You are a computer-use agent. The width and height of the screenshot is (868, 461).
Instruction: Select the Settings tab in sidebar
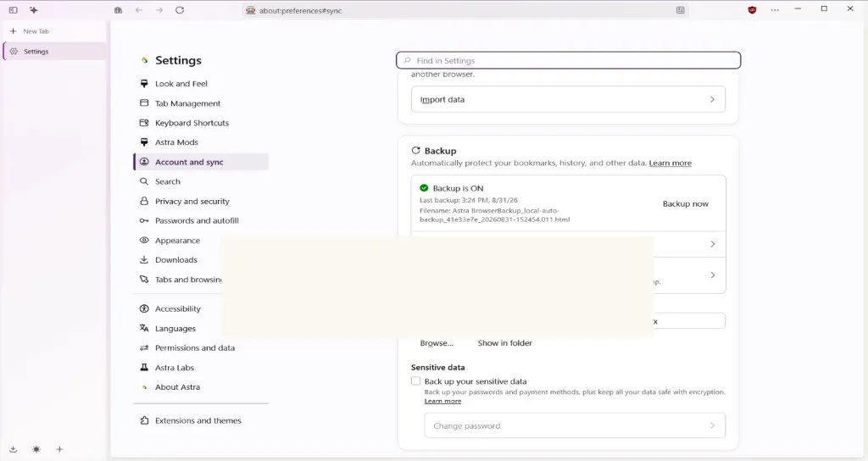(54, 51)
